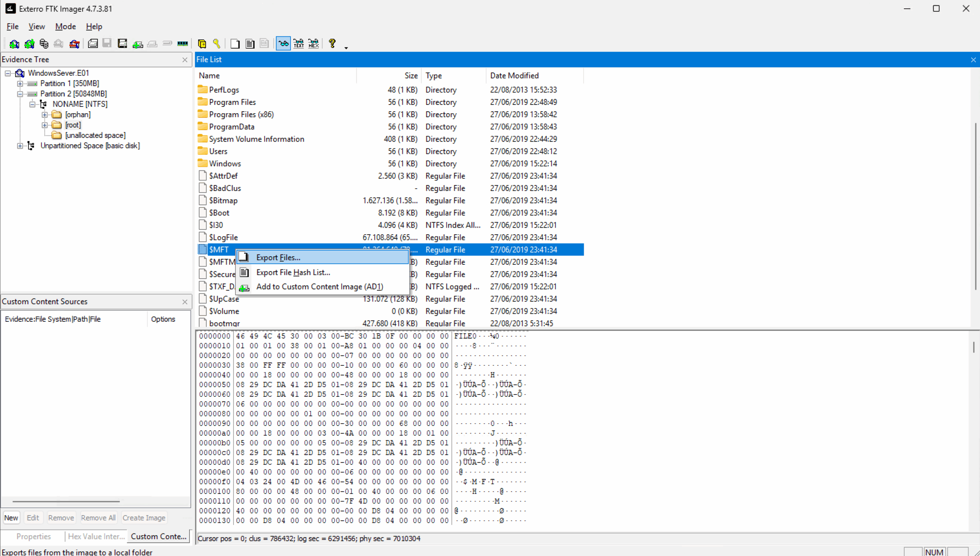This screenshot has width=980, height=556.
Task: Open the File menu
Action: [x=12, y=26]
